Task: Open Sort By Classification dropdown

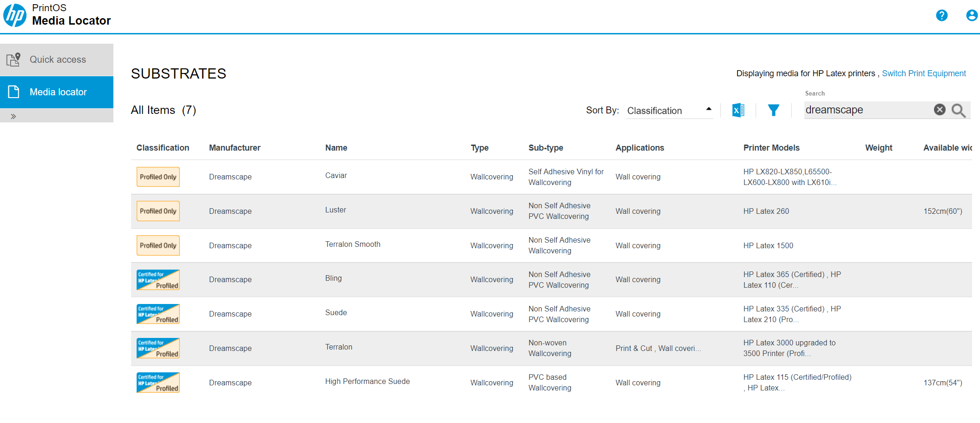Action: [x=670, y=111]
